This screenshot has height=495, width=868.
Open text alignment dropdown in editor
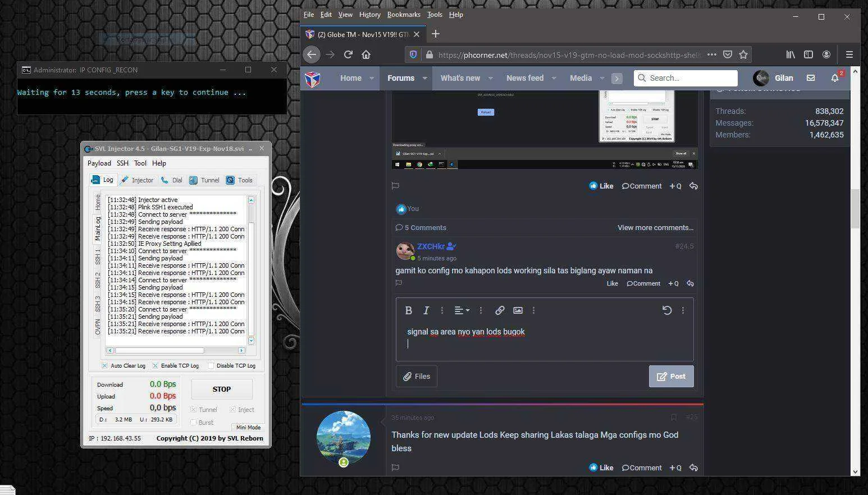pos(462,310)
